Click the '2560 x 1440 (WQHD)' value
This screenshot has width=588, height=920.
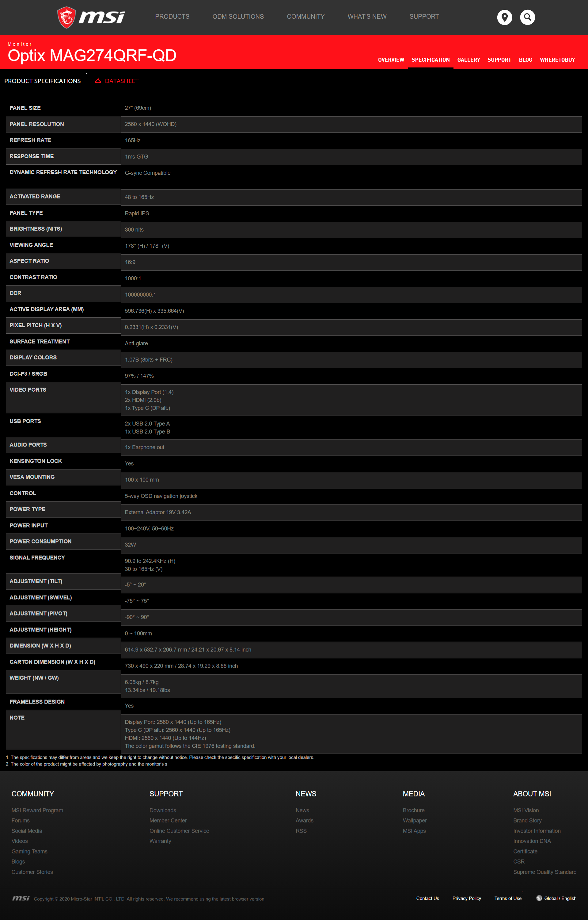point(150,124)
